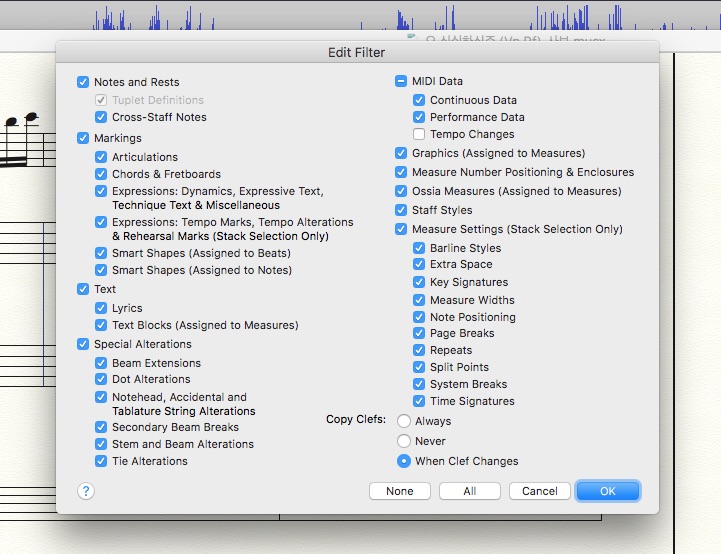The height and width of the screenshot is (554, 721).
Task: Enable the Tempo Changes checkbox
Action: pos(419,134)
